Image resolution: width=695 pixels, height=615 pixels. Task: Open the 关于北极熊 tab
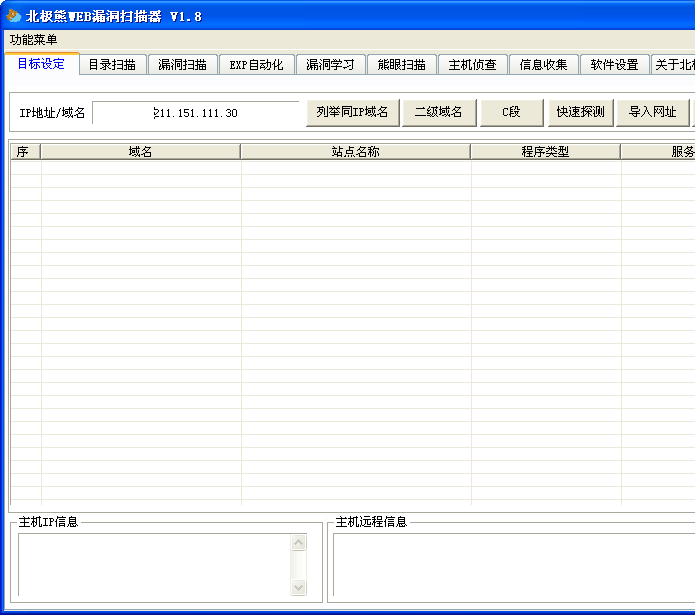[x=673, y=65]
